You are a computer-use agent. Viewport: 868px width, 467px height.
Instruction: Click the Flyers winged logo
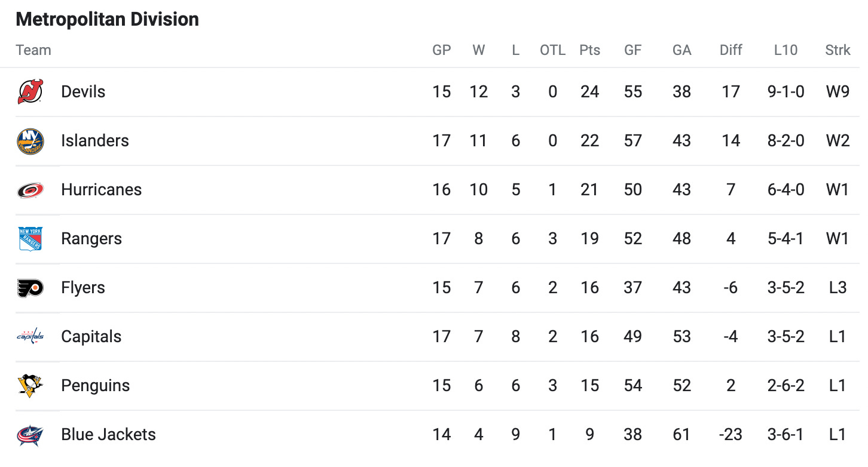pos(30,288)
